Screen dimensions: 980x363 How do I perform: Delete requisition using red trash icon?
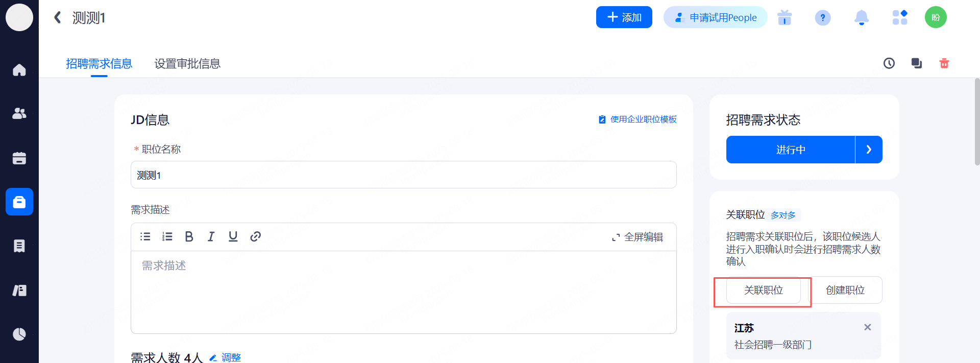[944, 63]
